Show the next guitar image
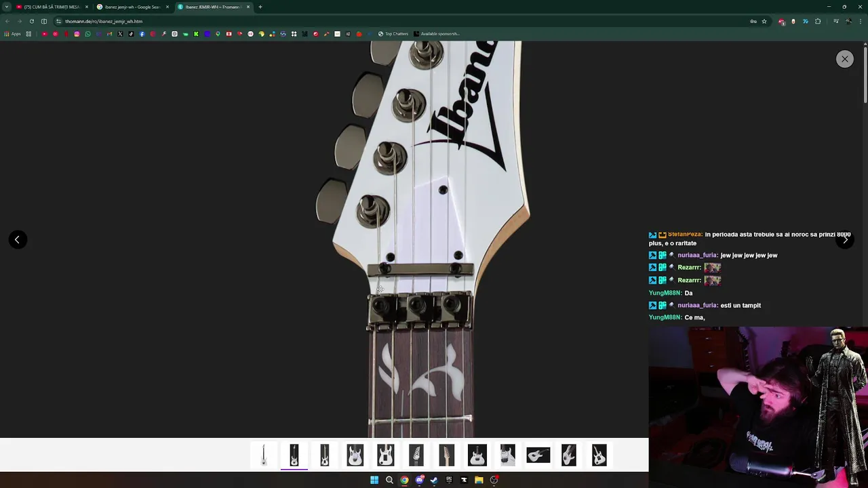 pyautogui.click(x=845, y=239)
